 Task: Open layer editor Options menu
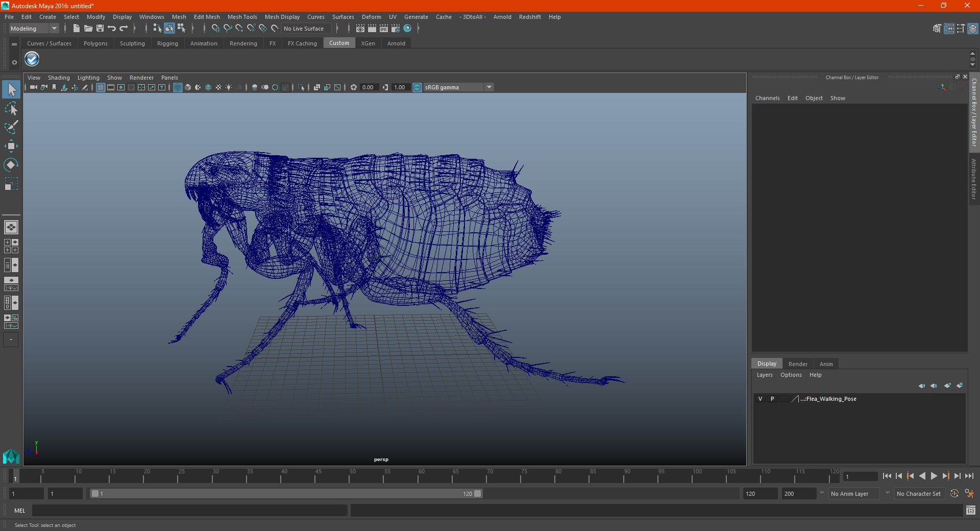tap(791, 375)
